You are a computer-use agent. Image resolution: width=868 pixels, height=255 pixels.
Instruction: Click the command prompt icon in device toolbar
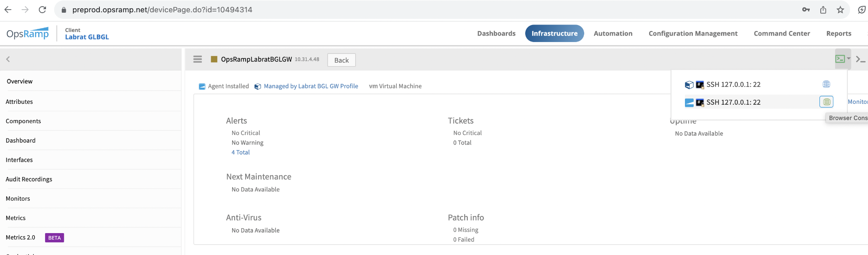click(861, 59)
